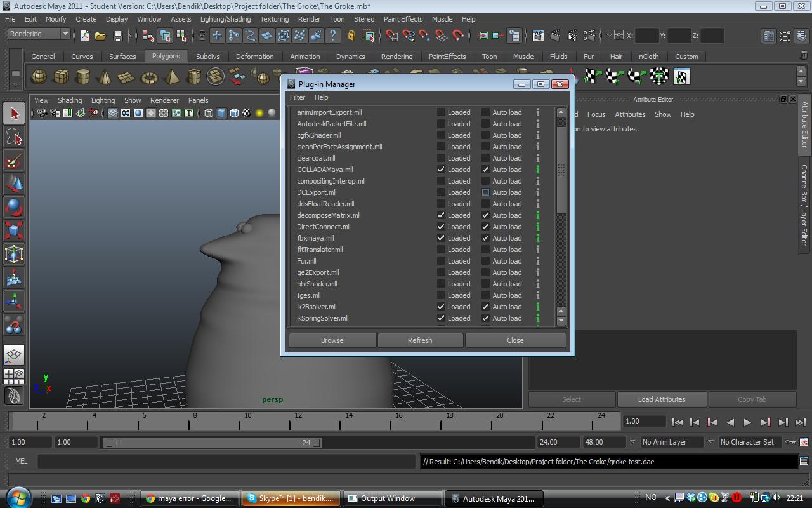This screenshot has height=508, width=812.
Task: Expand the No Character Set dropdown arrow
Action: [x=710, y=442]
